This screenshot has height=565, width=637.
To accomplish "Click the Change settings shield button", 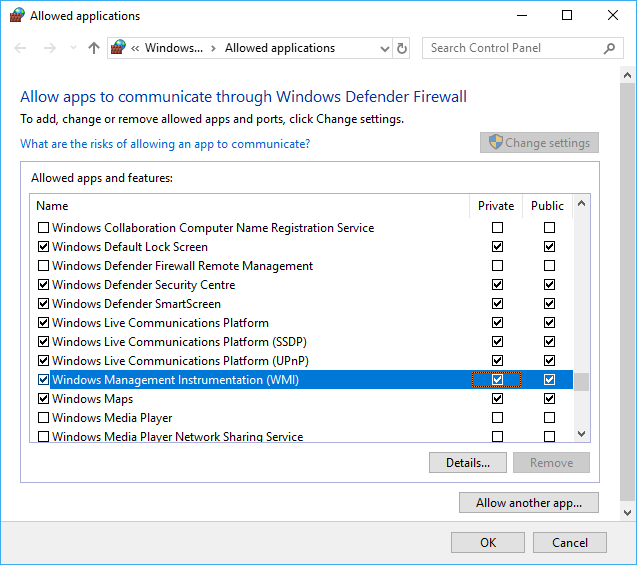I will [x=539, y=143].
